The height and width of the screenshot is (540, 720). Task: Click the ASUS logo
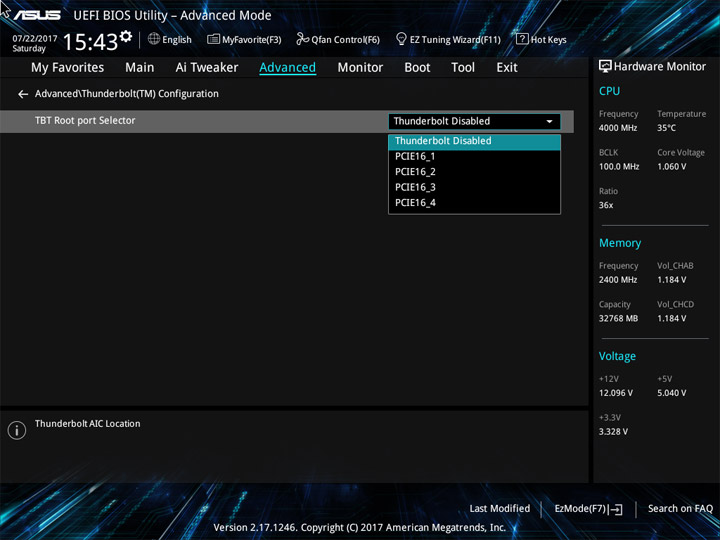(x=37, y=15)
